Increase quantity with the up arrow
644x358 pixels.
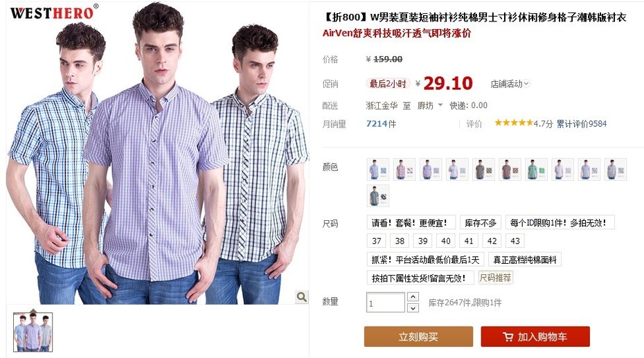pyautogui.click(x=413, y=296)
